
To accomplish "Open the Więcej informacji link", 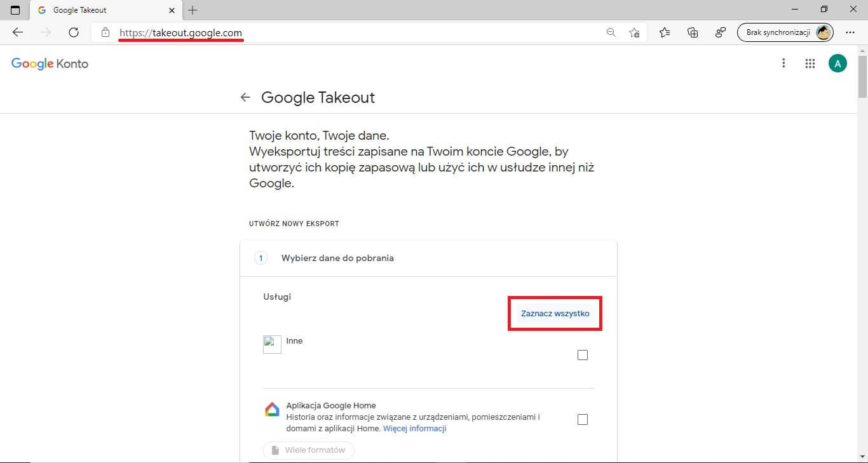I will click(415, 429).
